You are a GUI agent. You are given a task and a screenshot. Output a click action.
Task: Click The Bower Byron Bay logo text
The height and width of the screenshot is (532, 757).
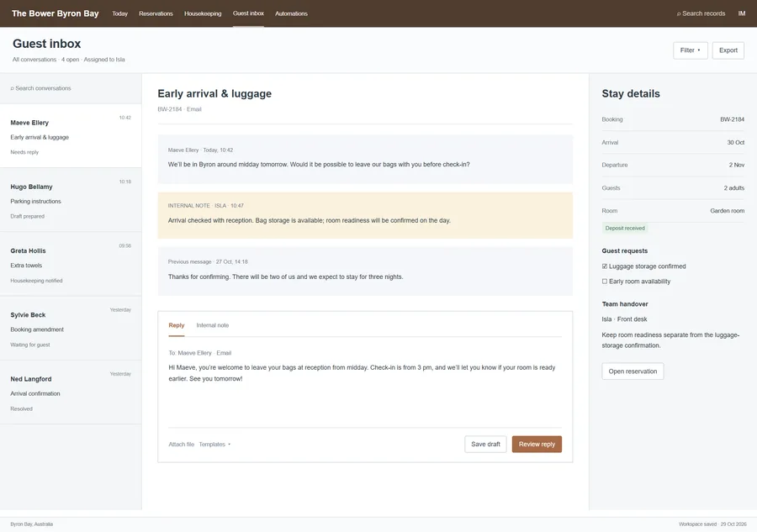[55, 13]
